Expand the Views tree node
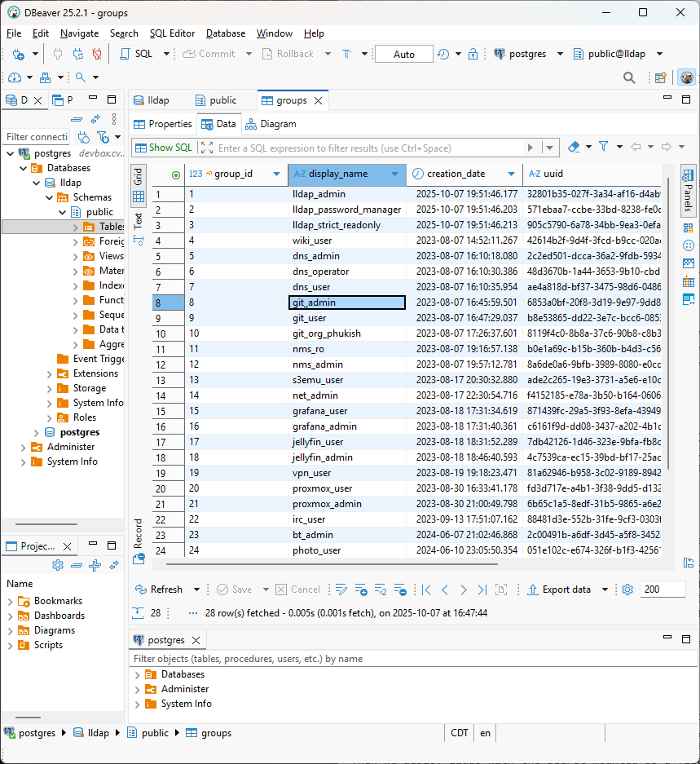This screenshot has width=700, height=764. 76,256
